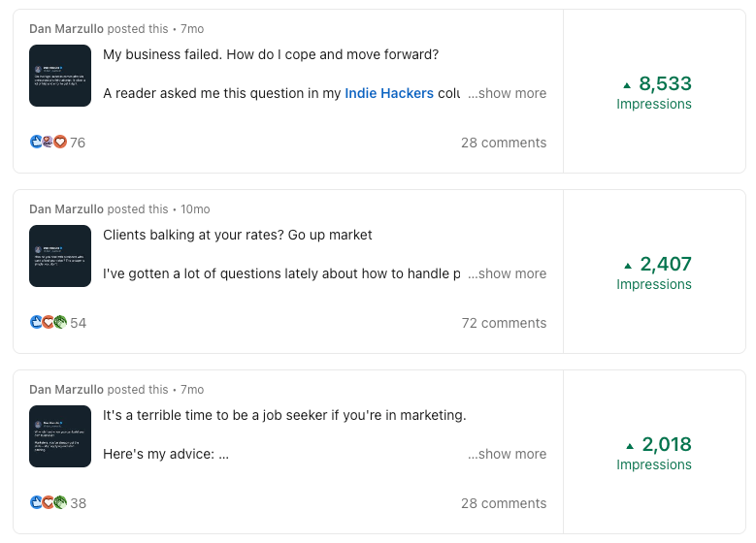View the 72 comments on rates post
Viewport: 756px width, 543px height.
point(504,323)
